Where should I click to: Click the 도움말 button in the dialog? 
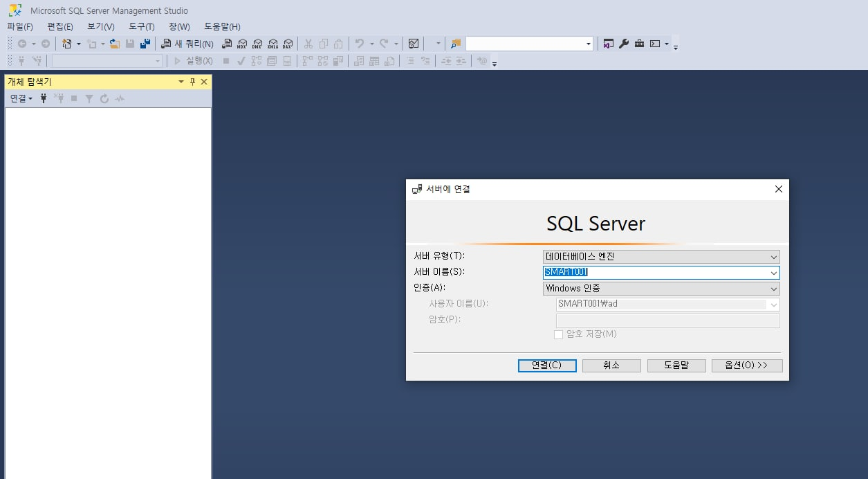click(676, 365)
